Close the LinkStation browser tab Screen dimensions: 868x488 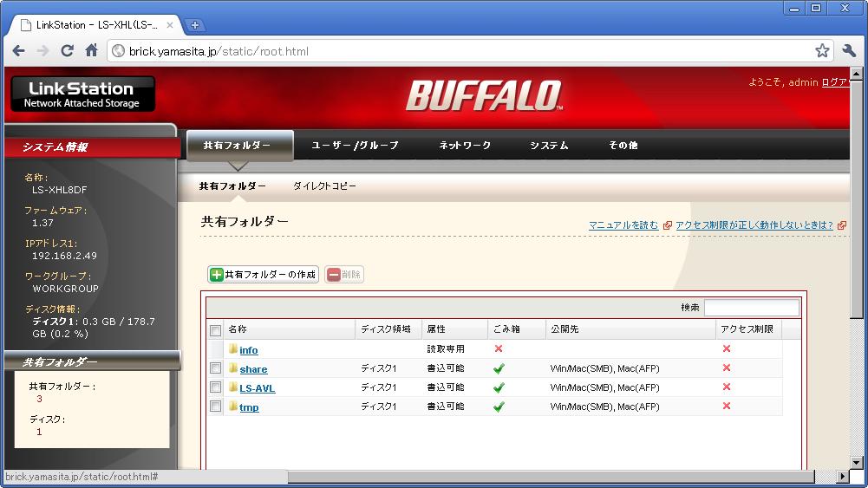[170, 25]
